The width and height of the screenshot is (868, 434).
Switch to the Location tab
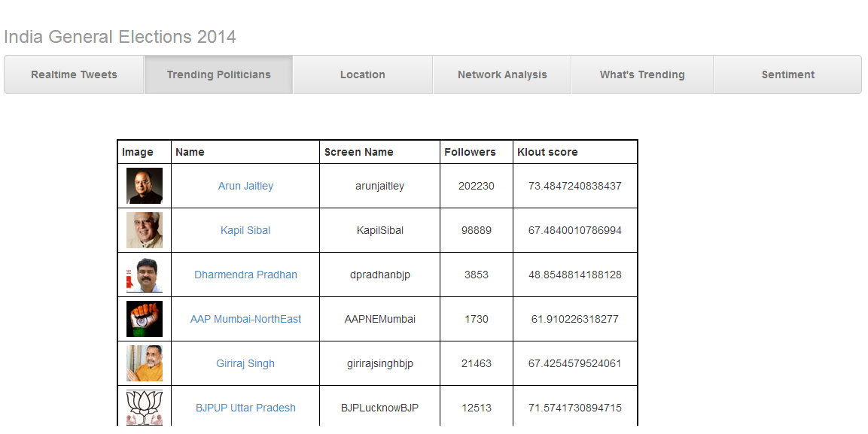[362, 74]
